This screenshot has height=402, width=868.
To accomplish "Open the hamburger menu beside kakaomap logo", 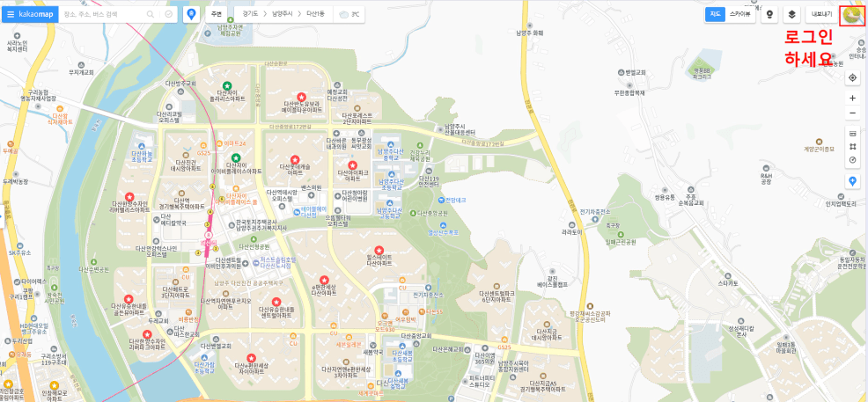I will click(11, 14).
